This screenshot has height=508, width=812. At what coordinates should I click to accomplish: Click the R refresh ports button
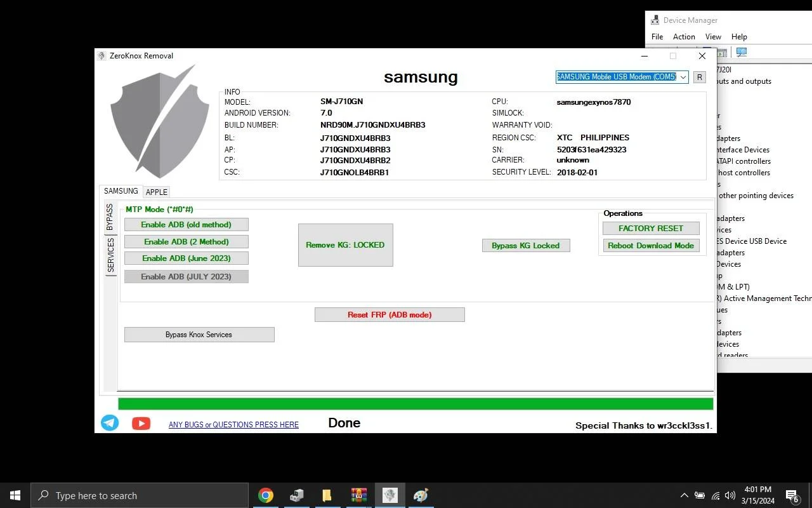click(699, 77)
